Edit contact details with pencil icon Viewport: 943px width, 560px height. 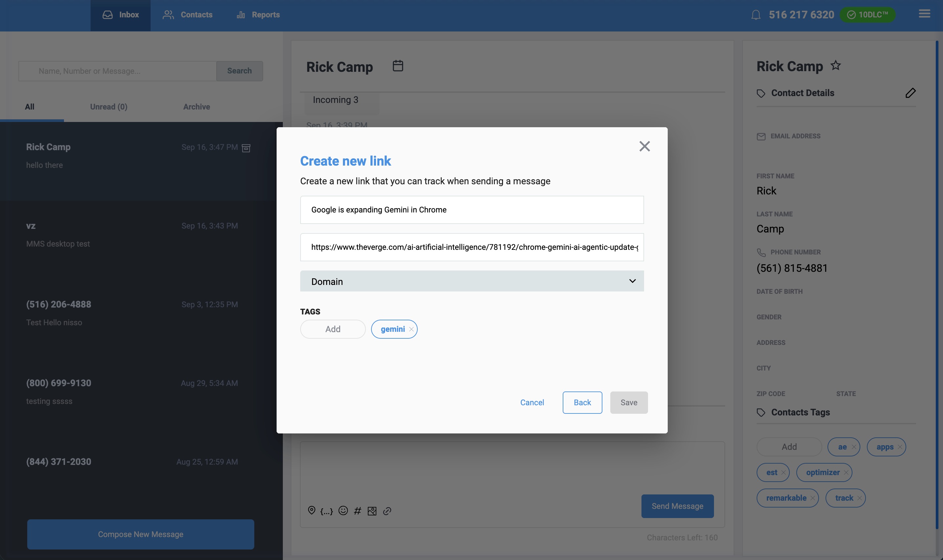pyautogui.click(x=910, y=93)
